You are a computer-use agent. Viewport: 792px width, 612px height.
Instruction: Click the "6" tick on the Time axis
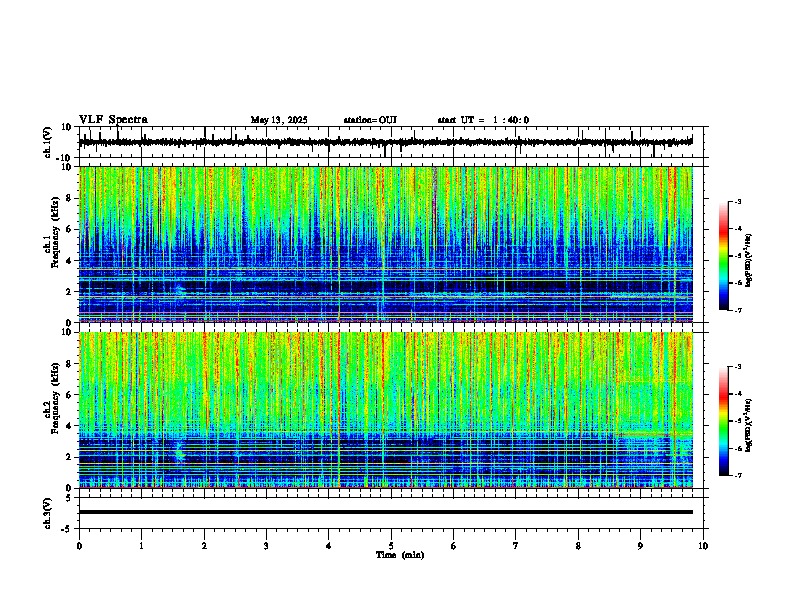tap(454, 546)
